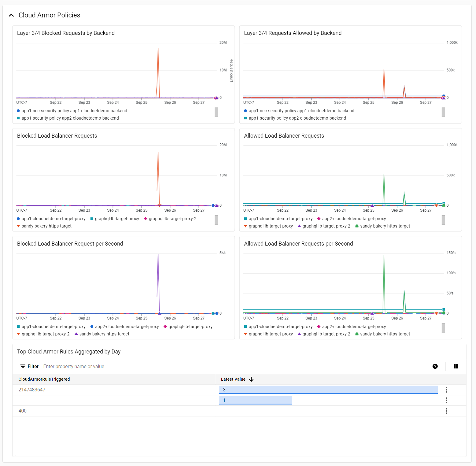The width and height of the screenshot is (476, 466).
Task: Toggle sandy-bakery-https-target in Blocked Request per Second legend
Action: point(102,334)
